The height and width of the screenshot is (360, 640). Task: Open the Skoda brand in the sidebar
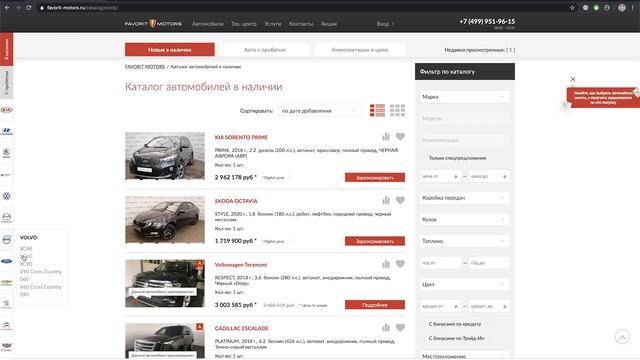click(7, 153)
